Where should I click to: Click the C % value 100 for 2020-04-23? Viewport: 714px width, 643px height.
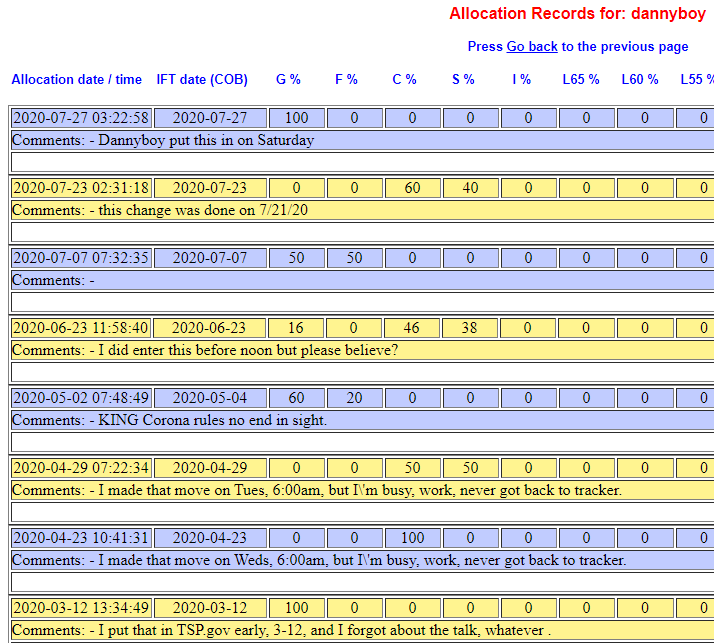(412, 538)
